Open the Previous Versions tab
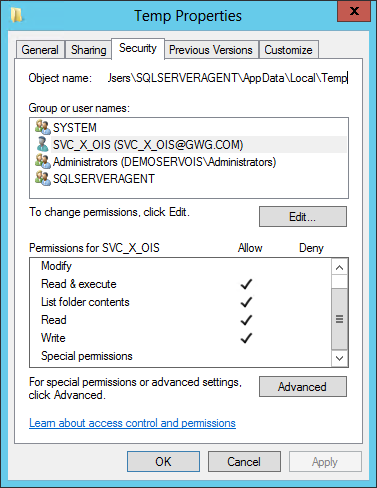377x488 pixels. [211, 50]
